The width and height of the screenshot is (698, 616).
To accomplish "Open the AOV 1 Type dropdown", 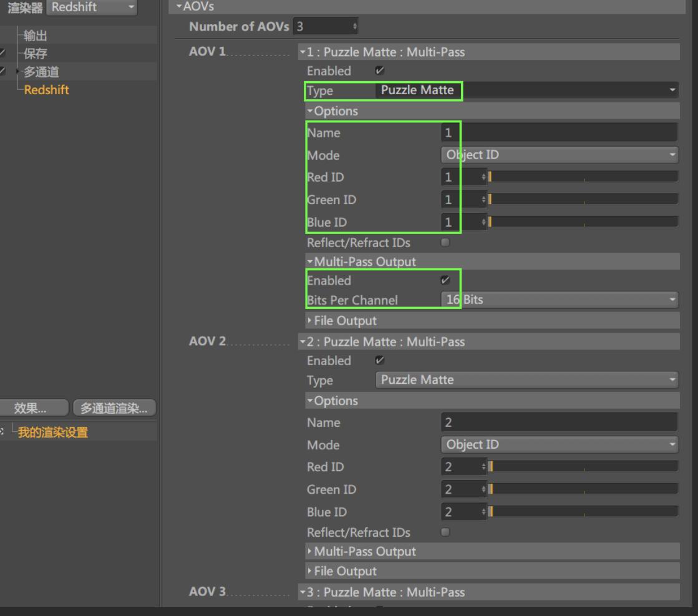I will (x=527, y=91).
